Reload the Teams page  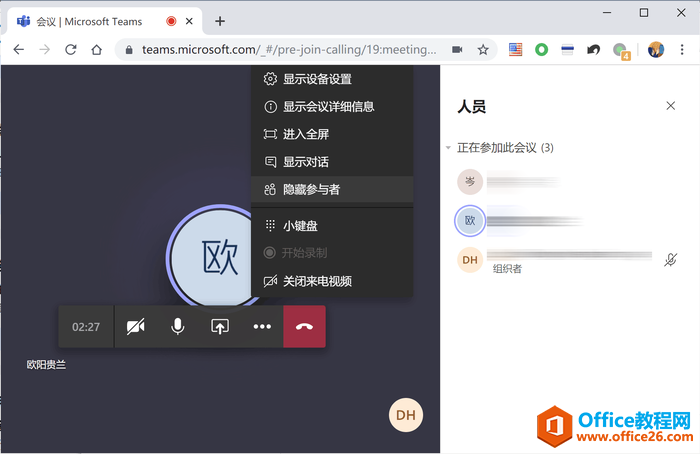point(71,50)
